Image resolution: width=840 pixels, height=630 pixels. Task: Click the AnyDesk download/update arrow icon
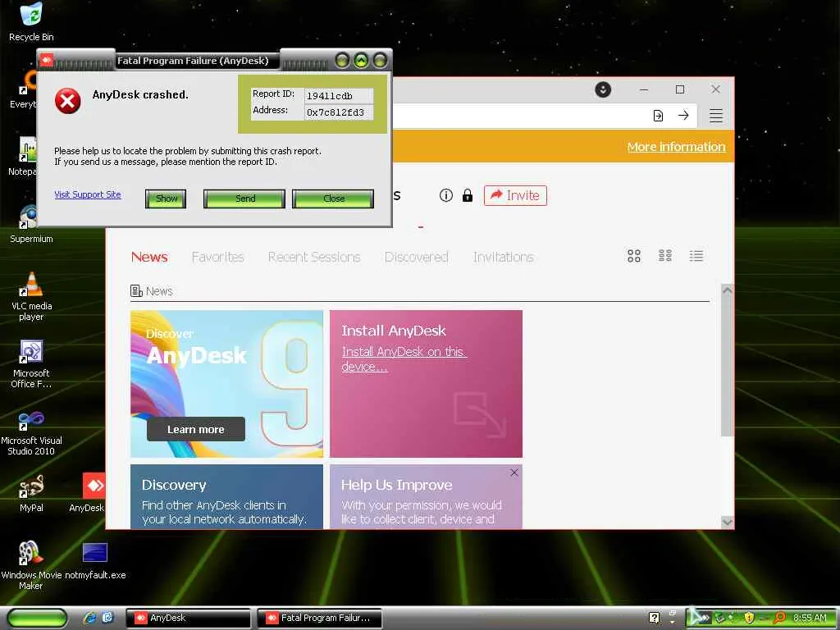pyautogui.click(x=603, y=89)
